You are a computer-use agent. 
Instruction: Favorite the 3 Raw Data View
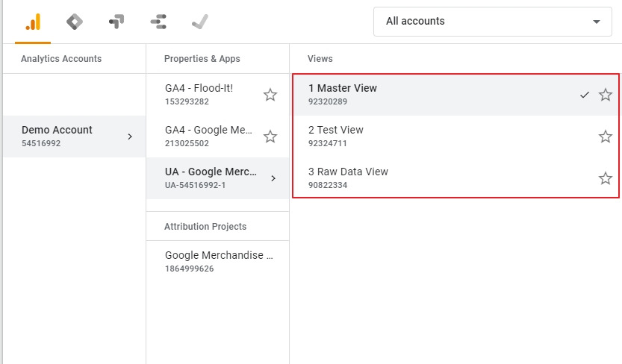(606, 178)
